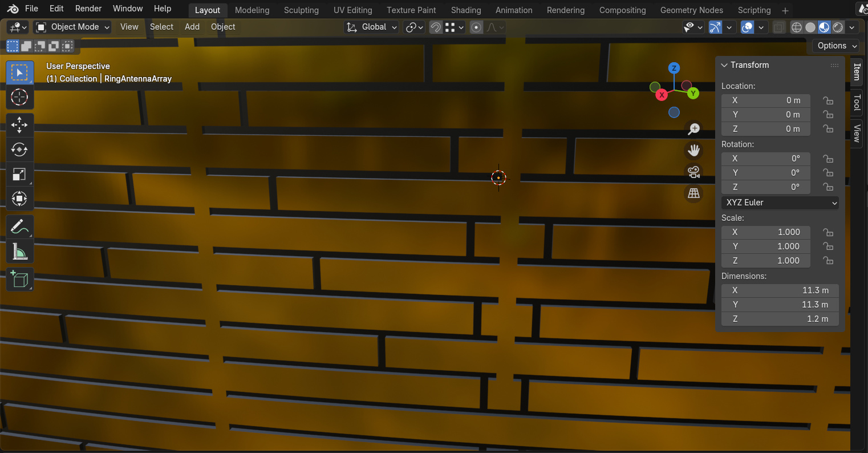The height and width of the screenshot is (453, 868).
Task: Pick the Measure tool
Action: point(19,252)
